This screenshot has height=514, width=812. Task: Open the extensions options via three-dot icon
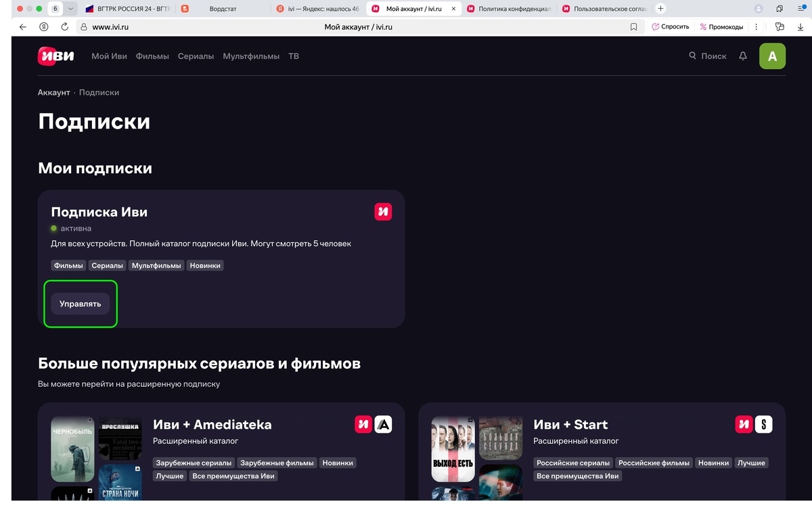pyautogui.click(x=756, y=27)
